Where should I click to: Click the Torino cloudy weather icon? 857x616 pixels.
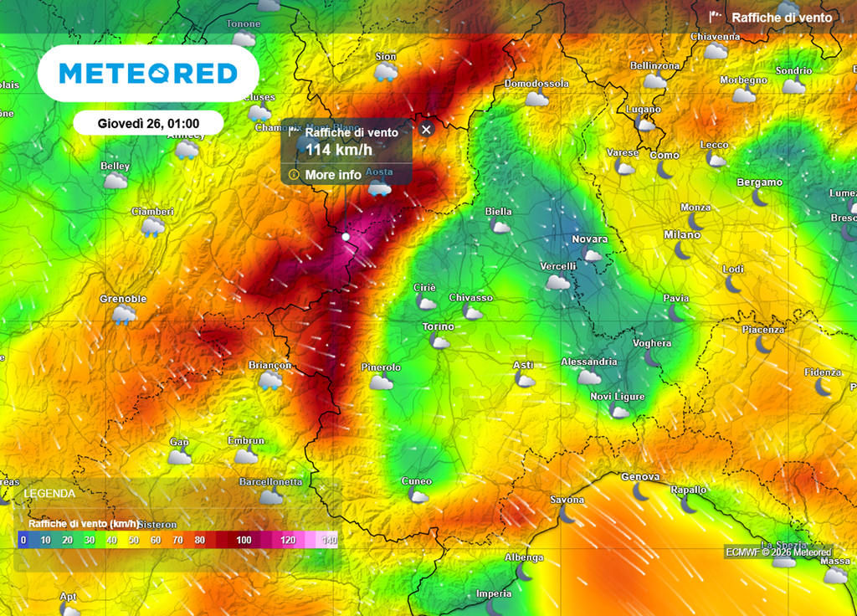point(439,341)
